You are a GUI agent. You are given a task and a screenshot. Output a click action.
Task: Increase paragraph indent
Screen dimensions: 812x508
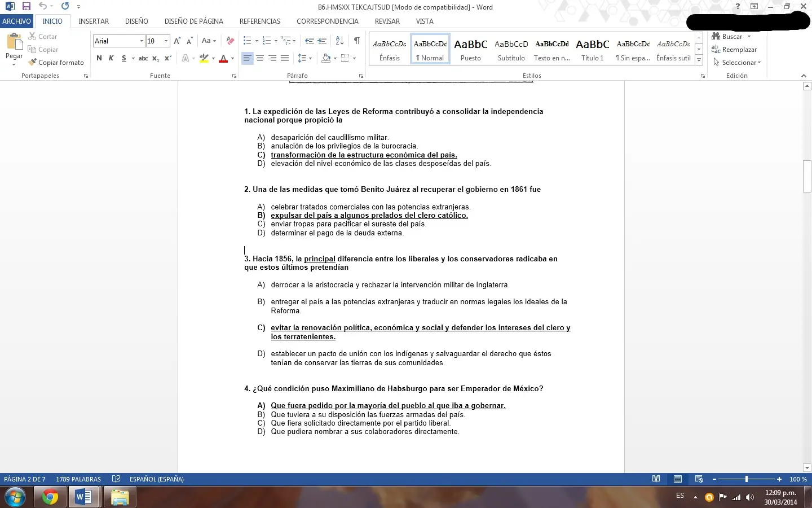[322, 41]
